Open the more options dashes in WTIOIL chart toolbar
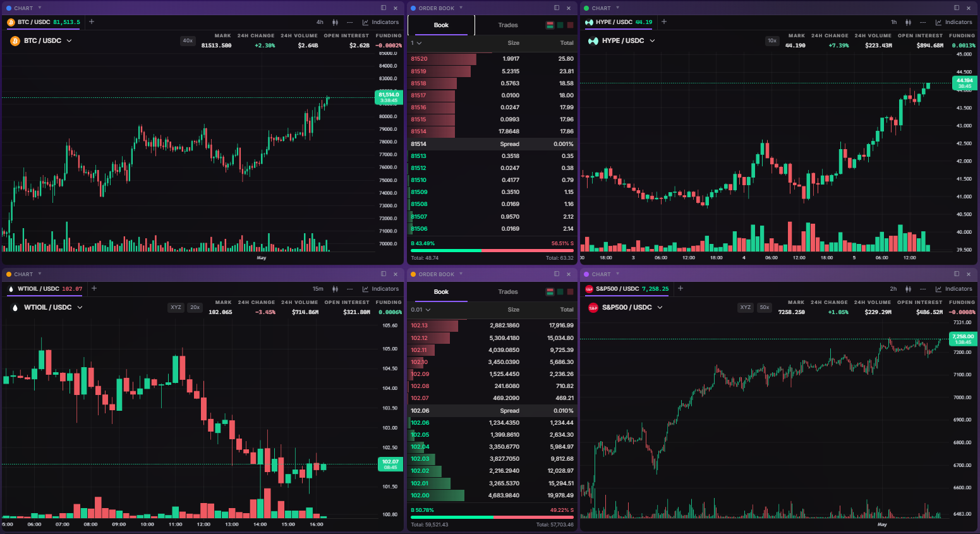980x534 pixels. (350, 289)
